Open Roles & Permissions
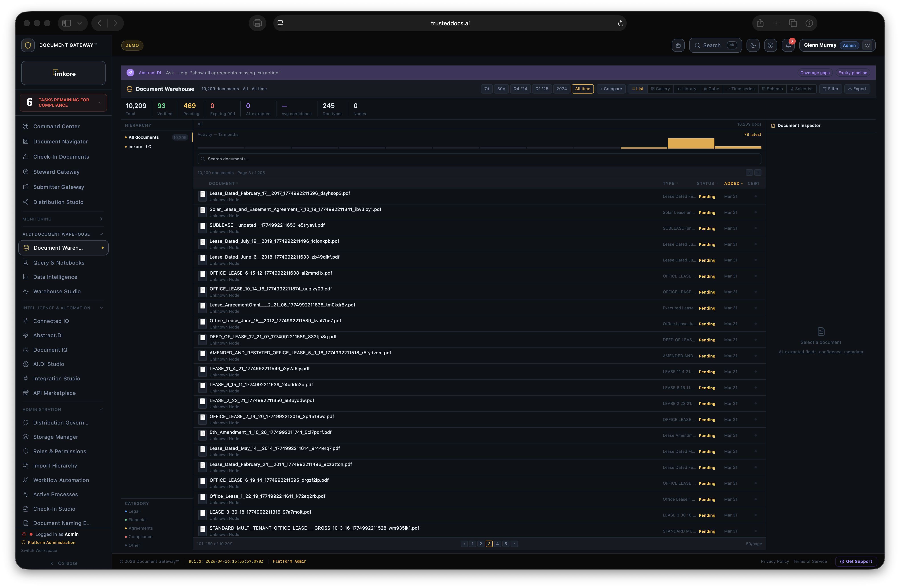Screen dimensions: 900x588 (60, 451)
